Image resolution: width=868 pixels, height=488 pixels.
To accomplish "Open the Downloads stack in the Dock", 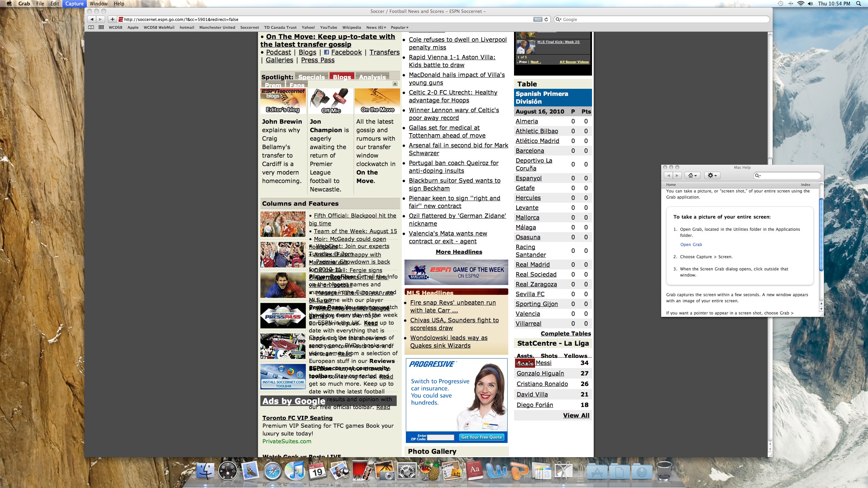I will click(642, 471).
